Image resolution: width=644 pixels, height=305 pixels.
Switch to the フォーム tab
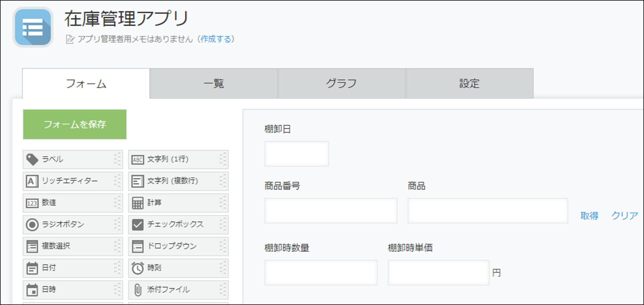click(x=86, y=83)
